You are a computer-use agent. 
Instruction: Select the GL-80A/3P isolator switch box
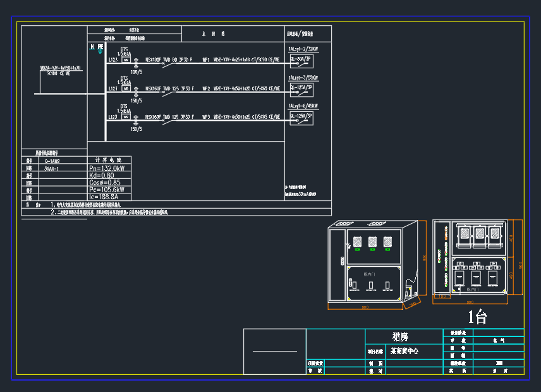coord(301,61)
